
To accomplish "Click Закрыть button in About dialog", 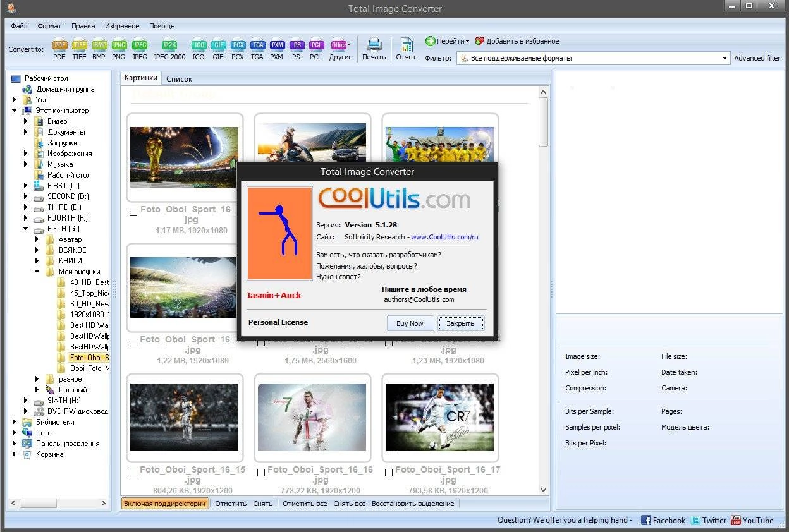I will (461, 323).
